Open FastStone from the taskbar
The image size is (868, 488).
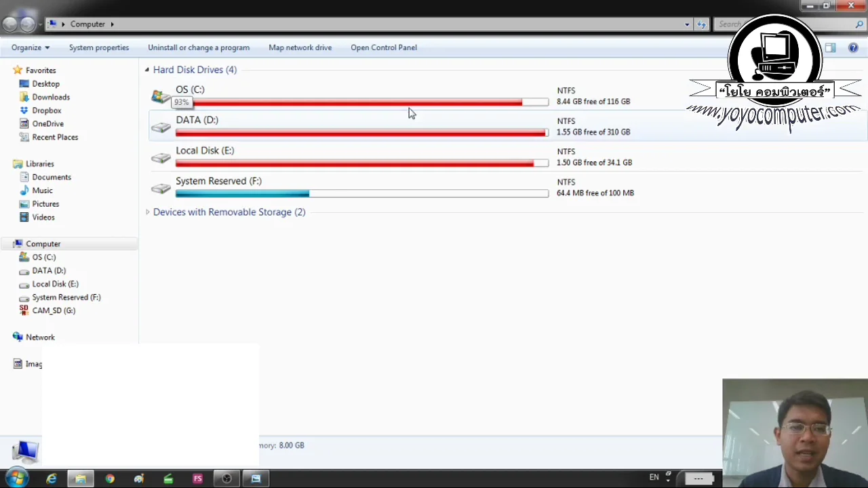point(197,479)
